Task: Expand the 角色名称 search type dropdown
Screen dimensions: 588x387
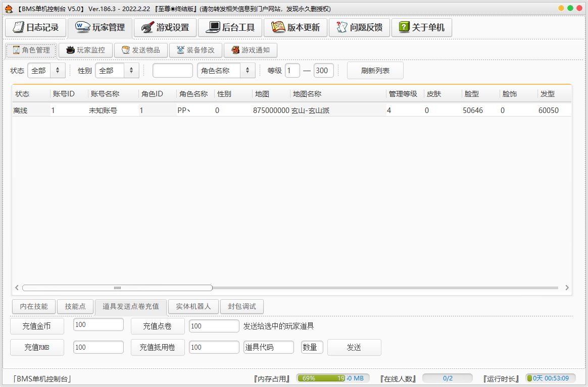Action: [226, 71]
